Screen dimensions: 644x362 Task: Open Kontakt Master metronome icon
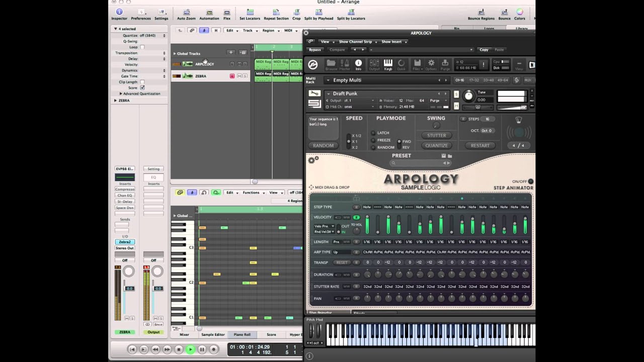[x=345, y=64]
